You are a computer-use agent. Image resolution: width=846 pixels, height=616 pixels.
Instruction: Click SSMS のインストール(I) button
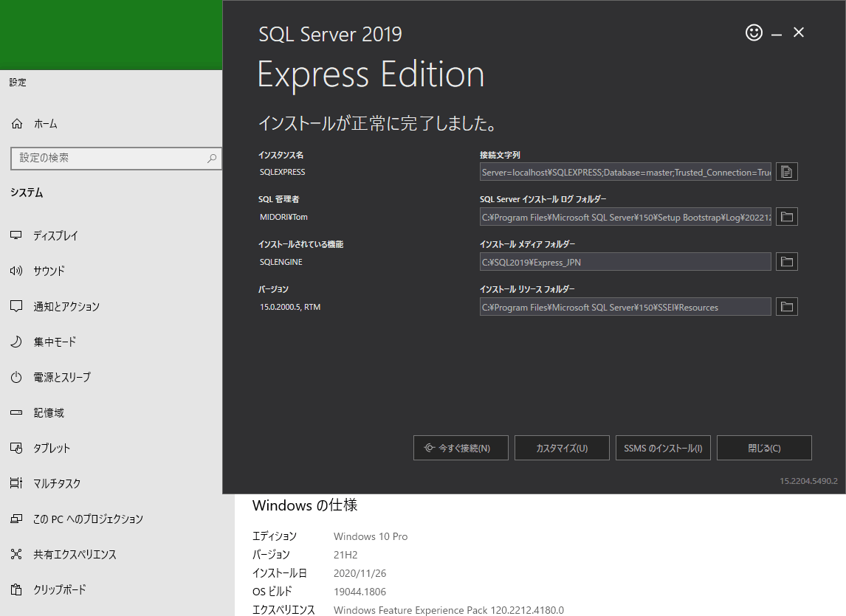click(x=663, y=448)
